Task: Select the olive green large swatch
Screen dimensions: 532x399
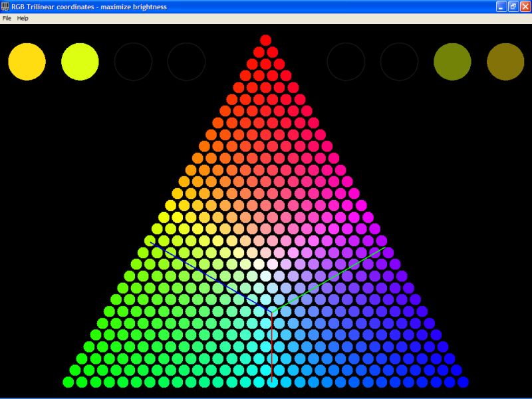Action: (452, 62)
